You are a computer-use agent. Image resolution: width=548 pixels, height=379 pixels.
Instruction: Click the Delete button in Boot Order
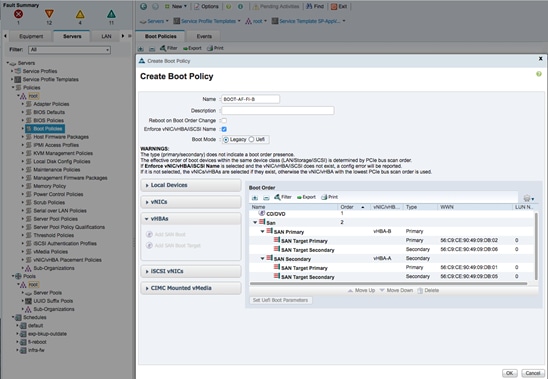click(x=428, y=291)
